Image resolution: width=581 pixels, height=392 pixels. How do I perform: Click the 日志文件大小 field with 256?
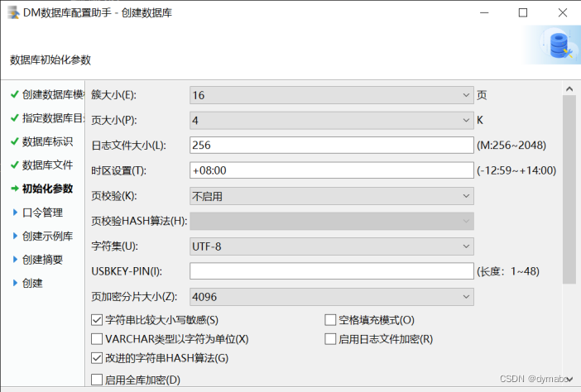point(332,145)
